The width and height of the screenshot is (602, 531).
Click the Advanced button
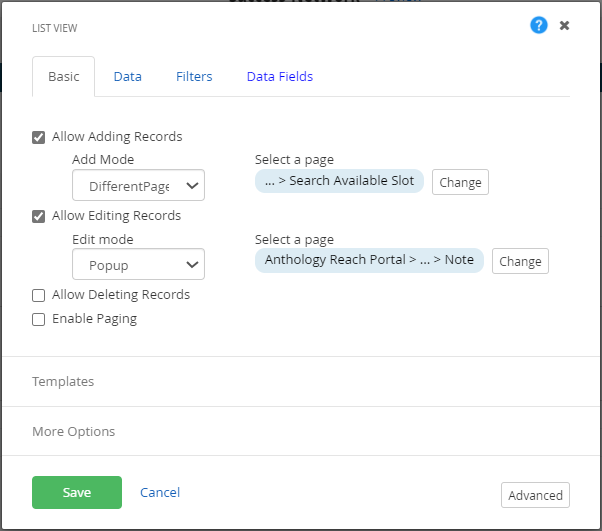click(535, 495)
